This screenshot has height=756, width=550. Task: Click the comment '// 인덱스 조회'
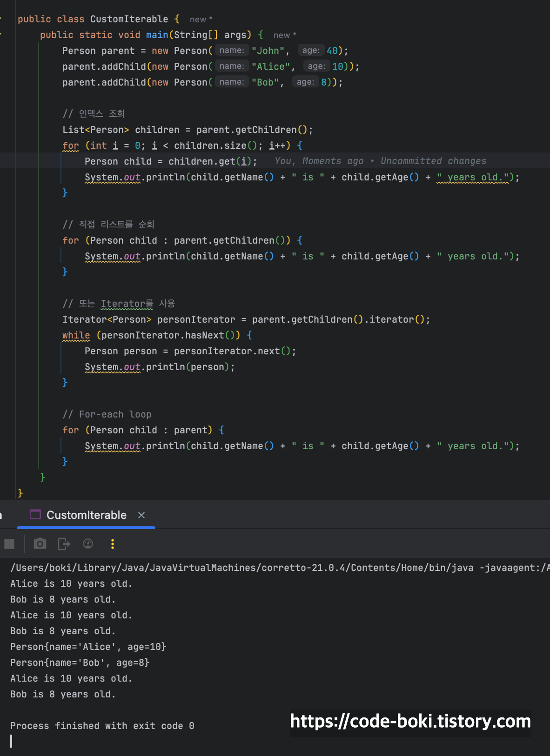tap(94, 114)
